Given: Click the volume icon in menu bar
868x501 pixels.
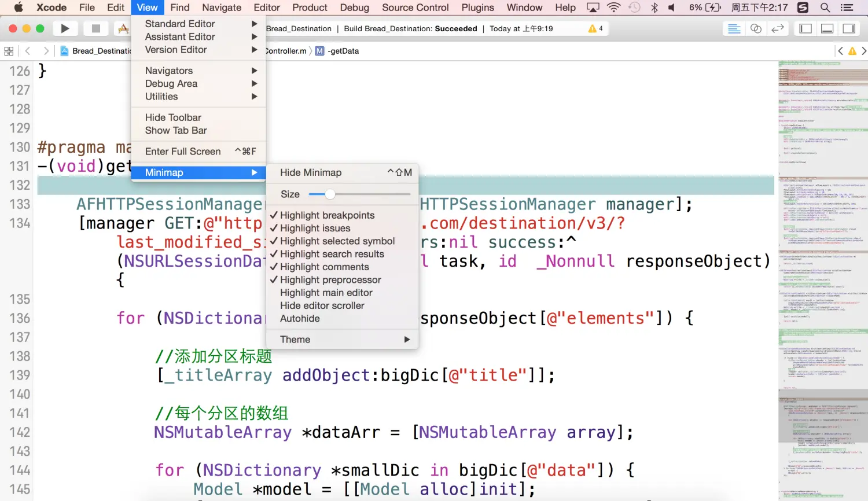Looking at the screenshot, I should click(x=671, y=8).
